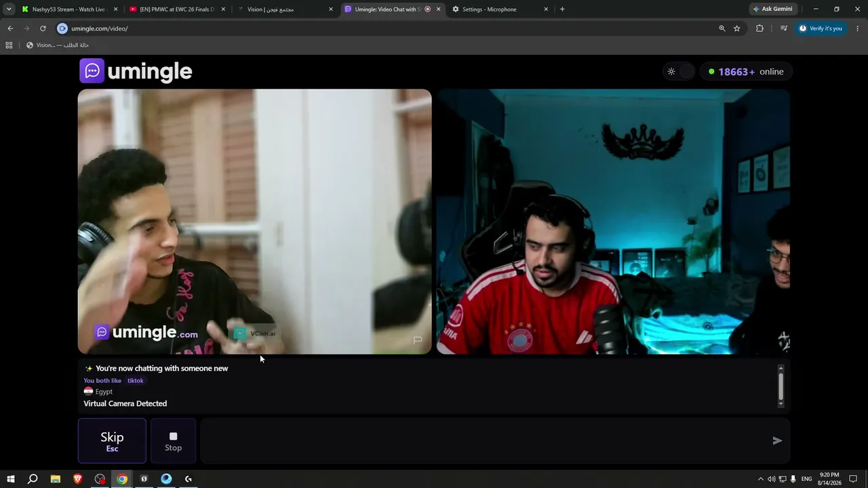868x488 pixels.
Task: Click the chat log scrollbar thumb
Action: (781, 386)
